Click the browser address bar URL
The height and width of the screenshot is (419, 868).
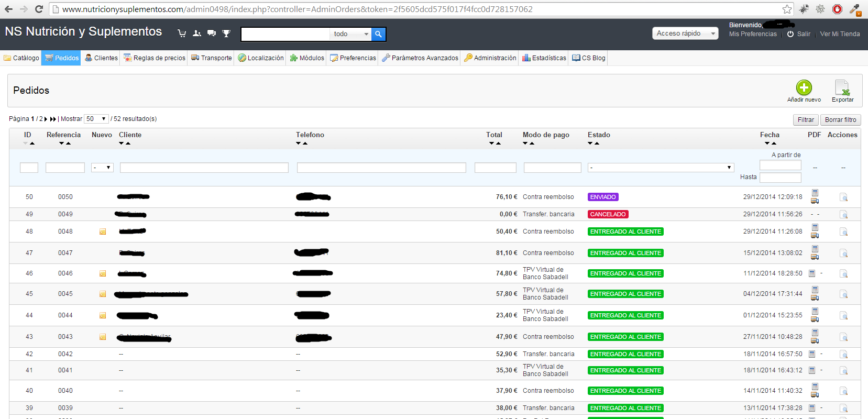point(297,9)
